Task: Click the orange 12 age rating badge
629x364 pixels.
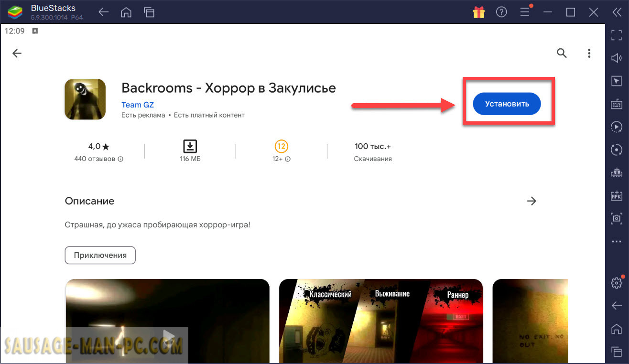Action: (282, 146)
